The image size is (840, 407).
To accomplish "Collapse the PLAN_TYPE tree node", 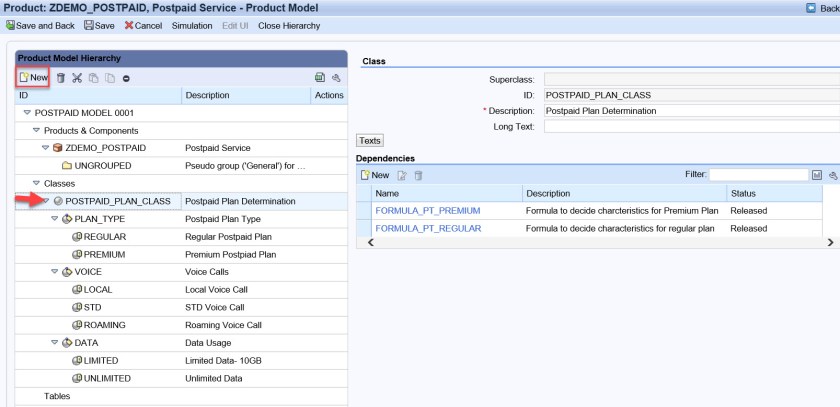I will coord(54,219).
